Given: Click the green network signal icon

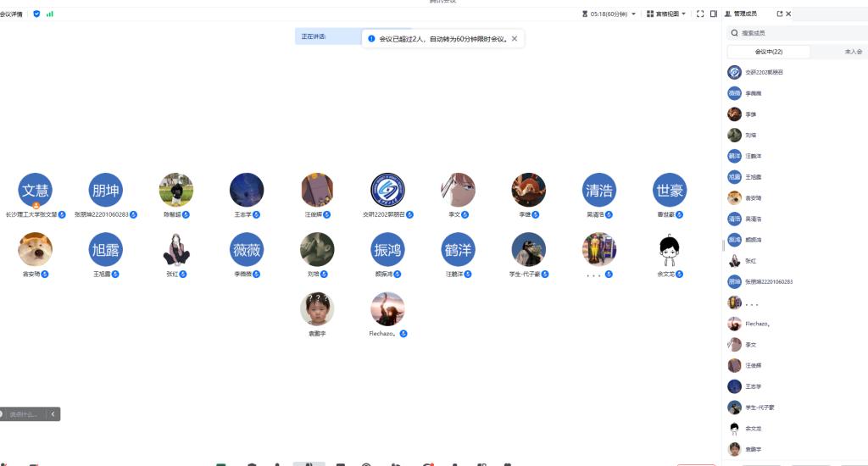Looking at the screenshot, I should click(x=50, y=14).
